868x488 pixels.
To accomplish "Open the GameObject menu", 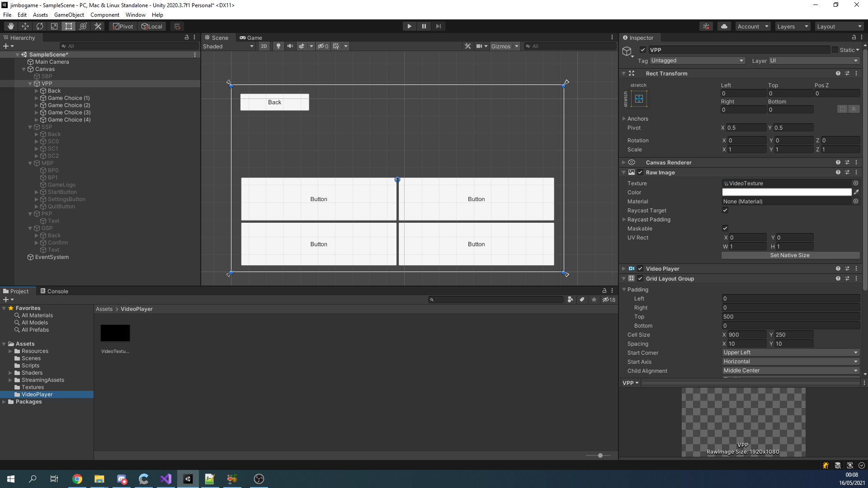I will (x=69, y=14).
